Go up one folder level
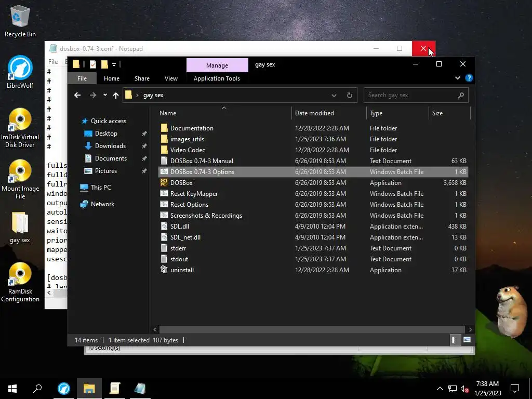The height and width of the screenshot is (399, 532). click(116, 96)
